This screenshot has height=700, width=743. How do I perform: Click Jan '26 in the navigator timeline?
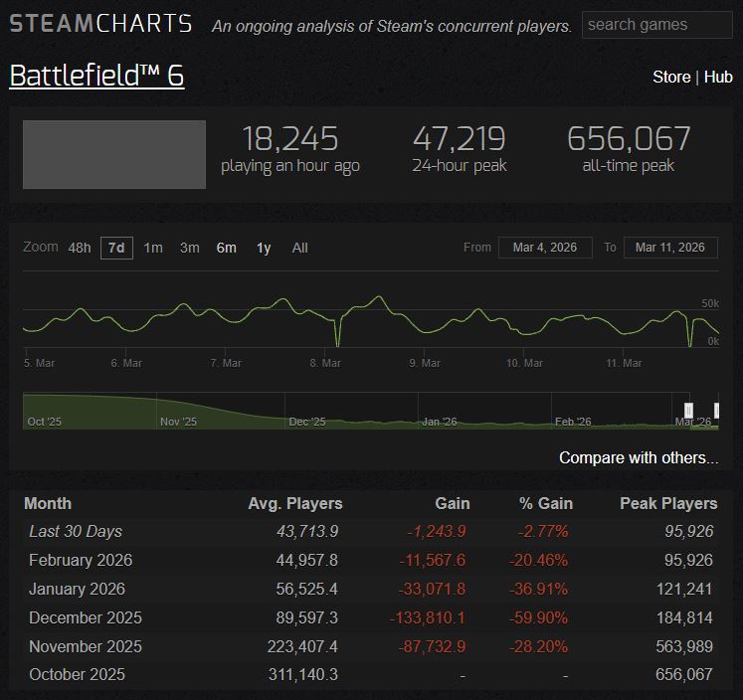[x=440, y=422]
